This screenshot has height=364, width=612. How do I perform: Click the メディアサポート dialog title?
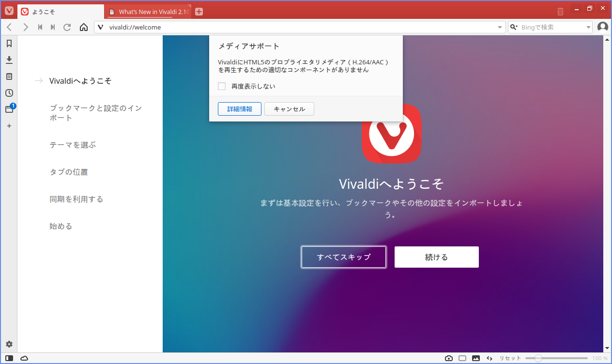pyautogui.click(x=249, y=46)
